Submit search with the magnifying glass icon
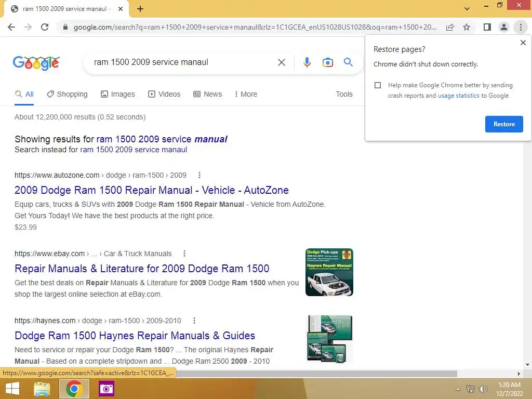The height and width of the screenshot is (399, 532). [x=348, y=62]
